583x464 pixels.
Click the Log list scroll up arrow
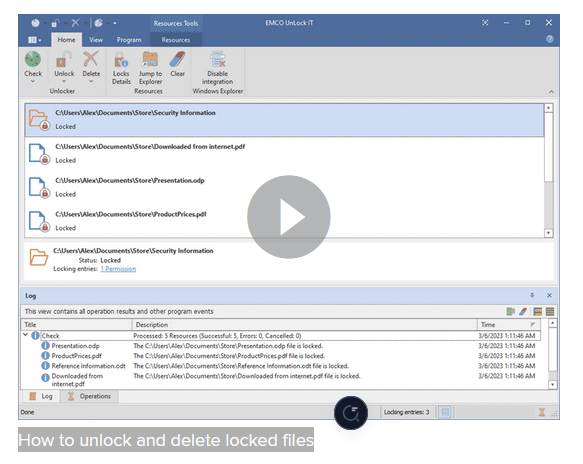click(x=553, y=323)
